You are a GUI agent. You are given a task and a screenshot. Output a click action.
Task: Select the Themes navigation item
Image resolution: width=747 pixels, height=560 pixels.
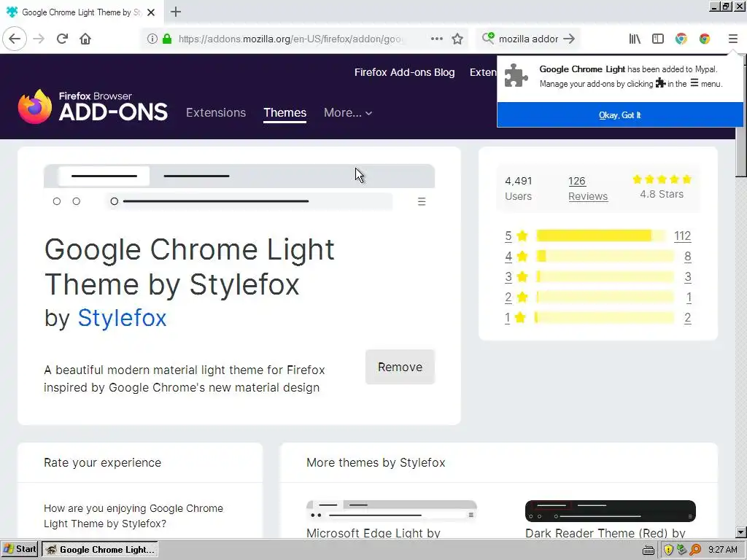[x=285, y=113]
